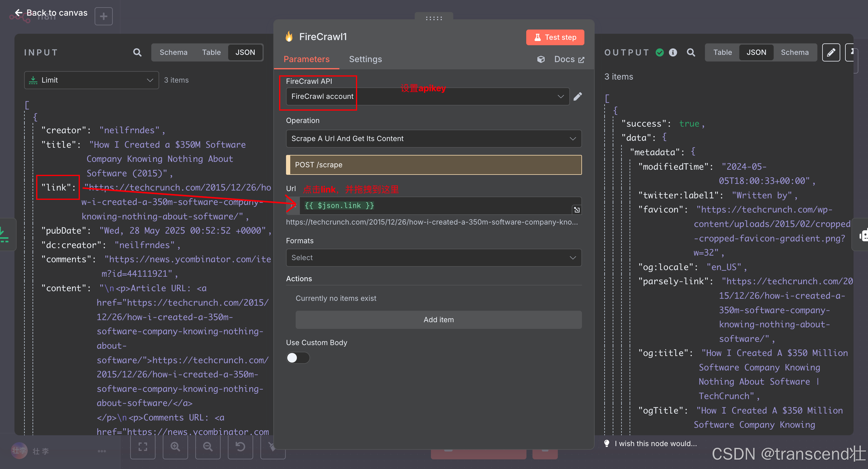868x469 pixels.
Task: Switch input view to Table
Action: pyautogui.click(x=211, y=52)
